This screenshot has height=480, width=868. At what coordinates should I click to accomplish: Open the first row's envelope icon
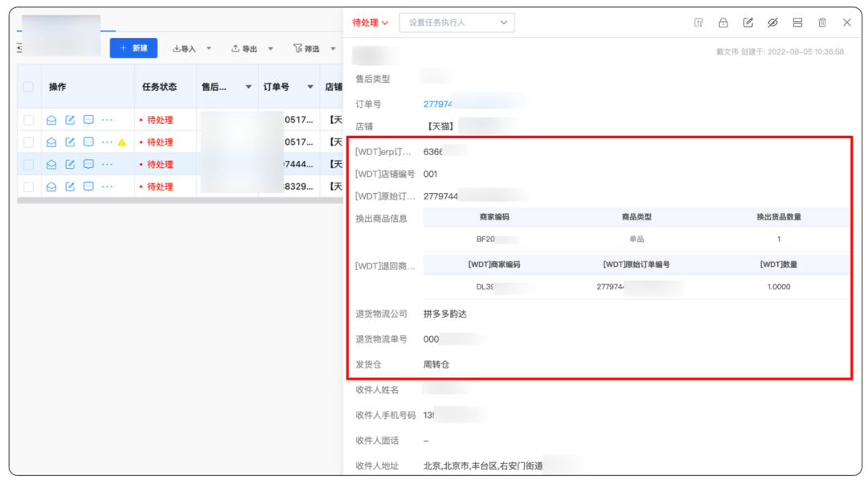point(51,120)
